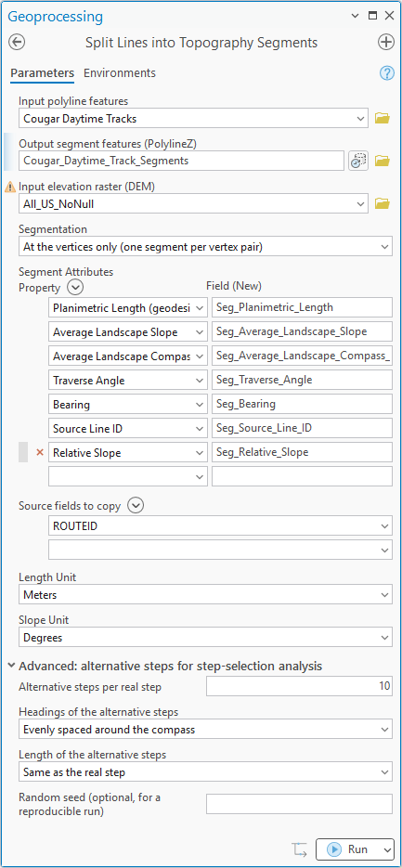Screen dimensions: 402x868
Task: Click the "Geoprocessing" pane title
Action: point(56,16)
